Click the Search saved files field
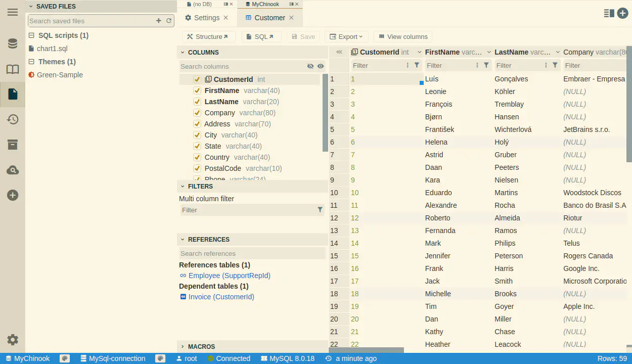Viewport: 632px width, 364px height. [x=91, y=21]
